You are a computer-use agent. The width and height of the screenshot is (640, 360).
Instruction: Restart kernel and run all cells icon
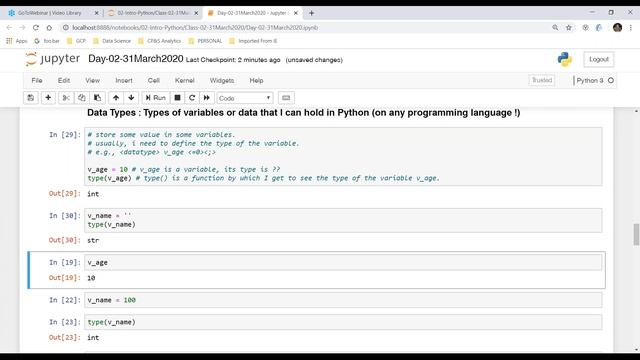pos(207,98)
